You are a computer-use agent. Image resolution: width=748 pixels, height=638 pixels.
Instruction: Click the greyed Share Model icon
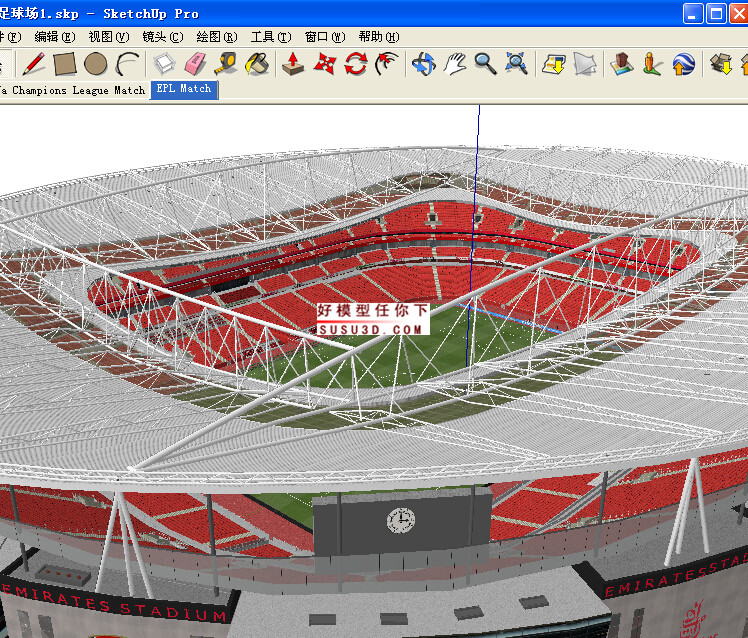pyautogui.click(x=584, y=63)
